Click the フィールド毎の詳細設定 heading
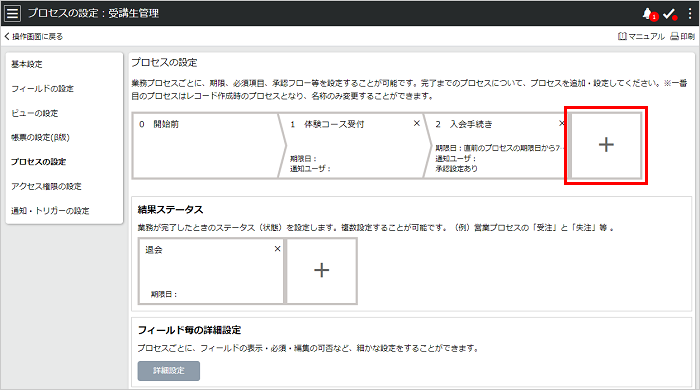700x390 pixels. point(189,330)
